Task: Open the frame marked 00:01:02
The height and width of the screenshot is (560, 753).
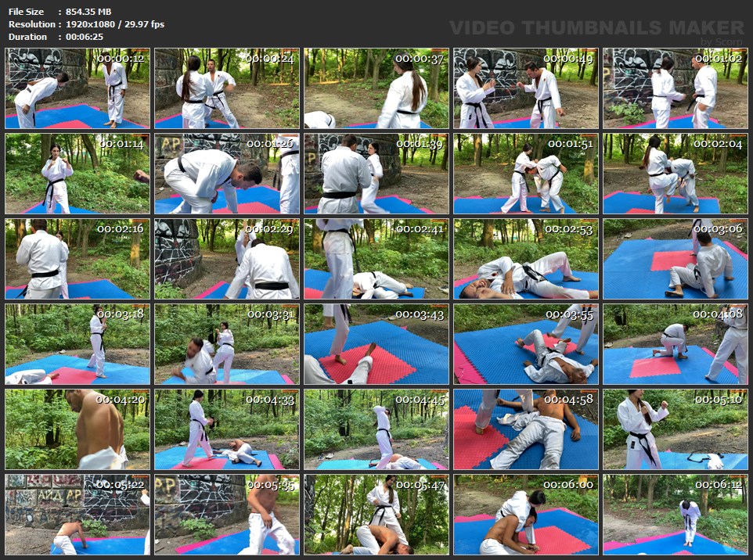Action: pos(676,88)
